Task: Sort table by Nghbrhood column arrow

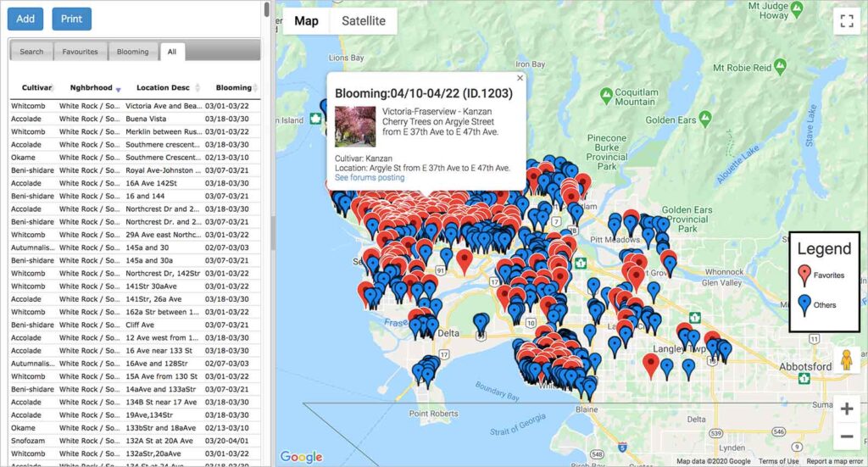Action: point(118,88)
